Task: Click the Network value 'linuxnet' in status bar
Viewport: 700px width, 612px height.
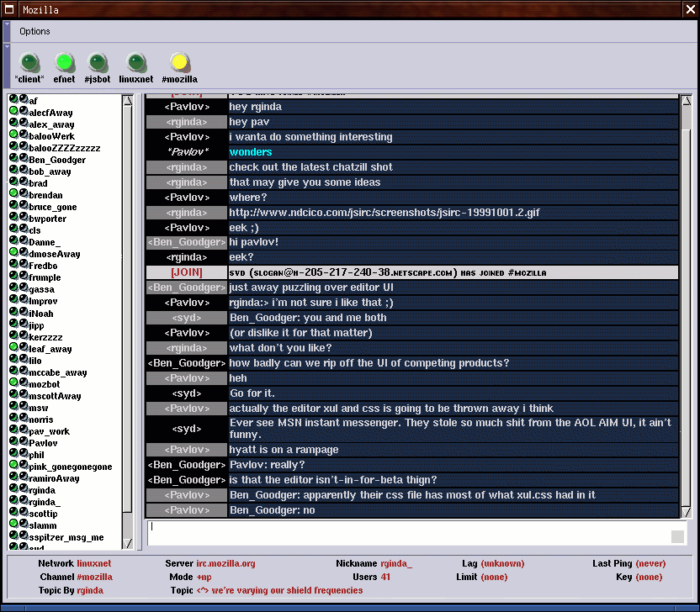Action: [x=93, y=563]
